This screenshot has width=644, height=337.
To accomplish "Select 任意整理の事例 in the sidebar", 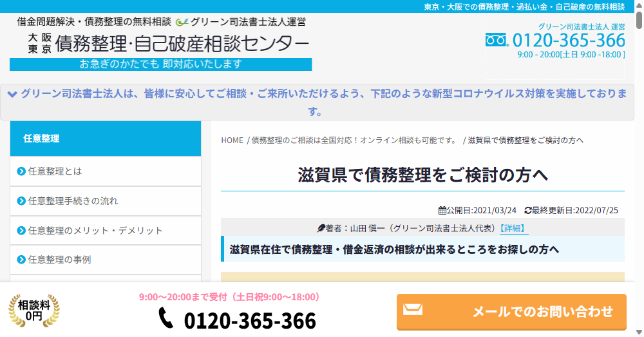I will point(59,260).
